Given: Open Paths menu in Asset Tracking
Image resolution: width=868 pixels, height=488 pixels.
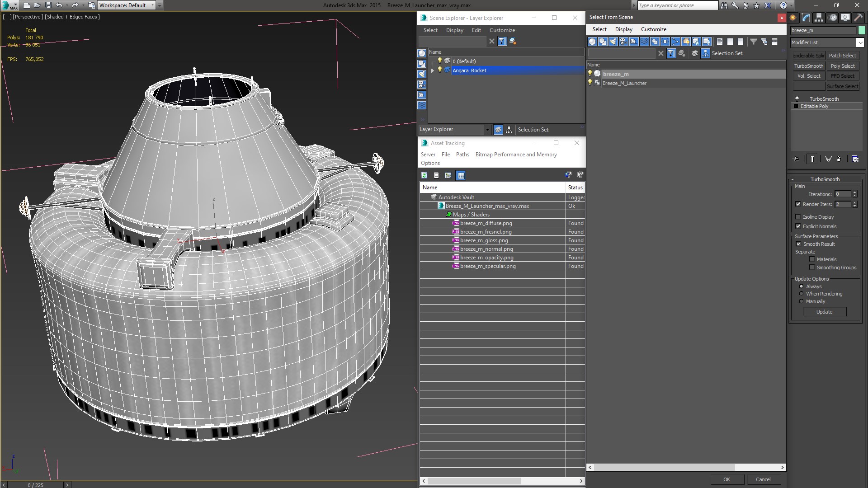Looking at the screenshot, I should [462, 155].
